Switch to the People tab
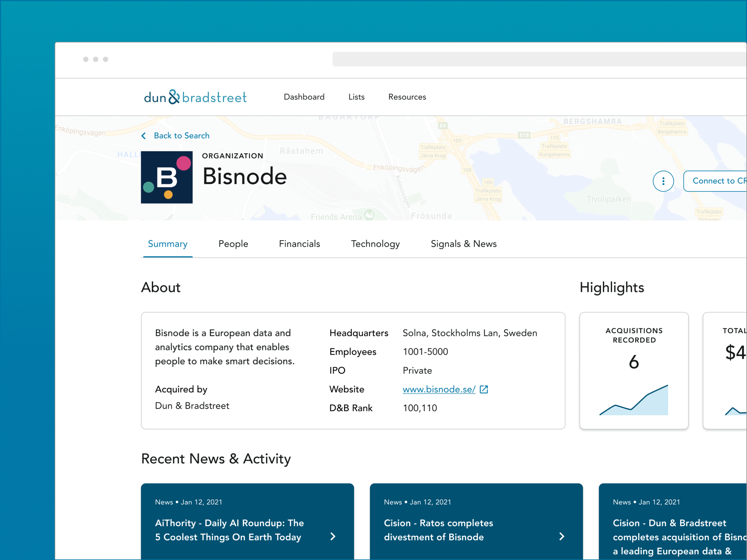The image size is (747, 560). (233, 244)
